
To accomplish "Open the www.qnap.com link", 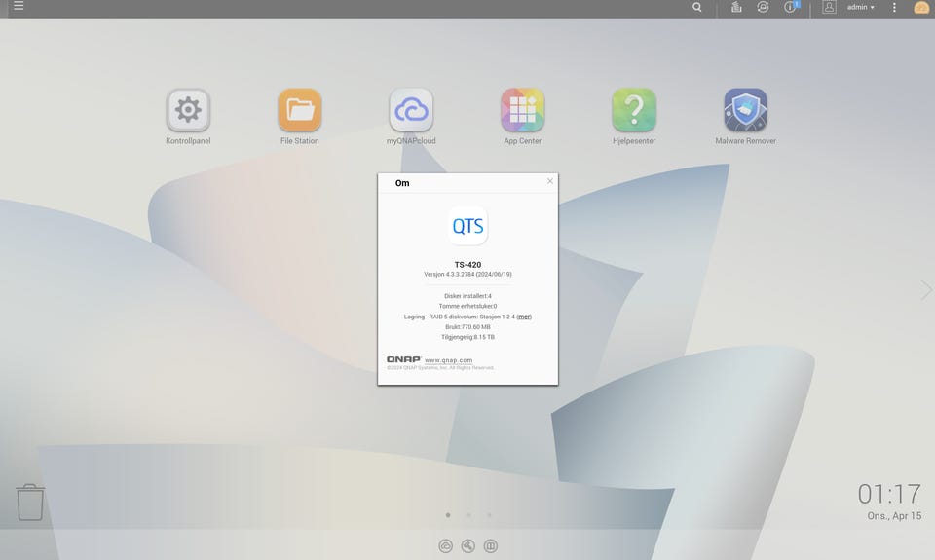I will pos(448,360).
